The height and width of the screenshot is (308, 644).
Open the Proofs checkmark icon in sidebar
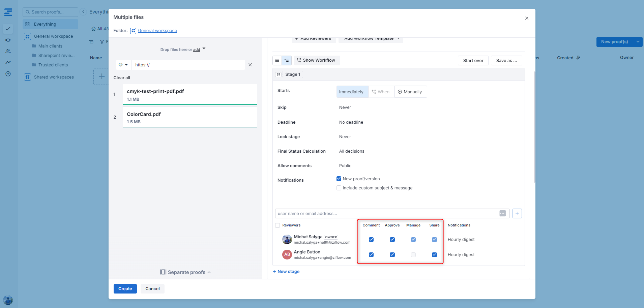pos(8,29)
